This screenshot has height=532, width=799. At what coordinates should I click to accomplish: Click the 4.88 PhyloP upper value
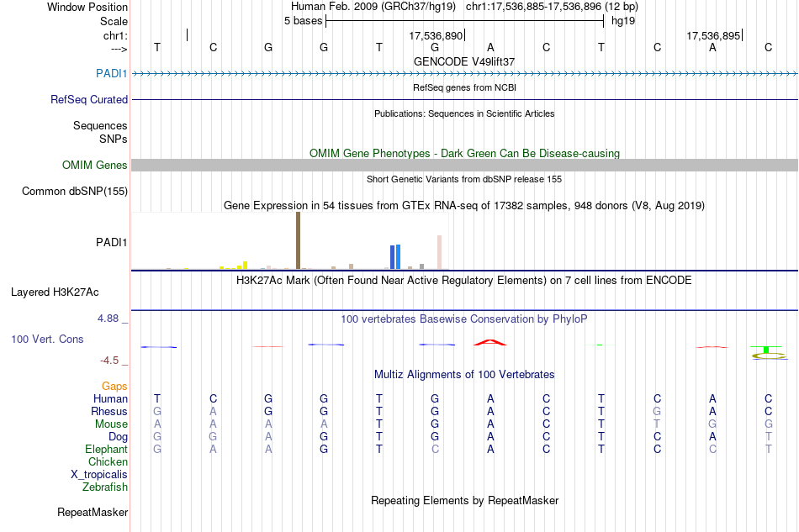(108, 319)
